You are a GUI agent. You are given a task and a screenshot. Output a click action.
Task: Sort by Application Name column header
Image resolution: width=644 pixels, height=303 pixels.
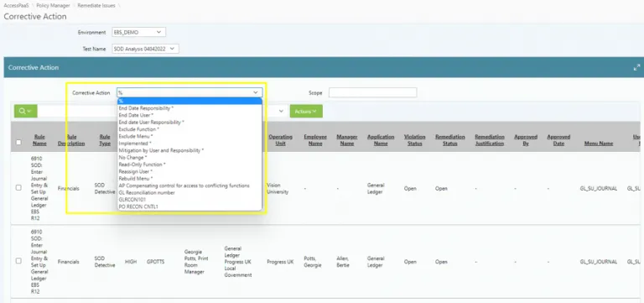(381, 140)
